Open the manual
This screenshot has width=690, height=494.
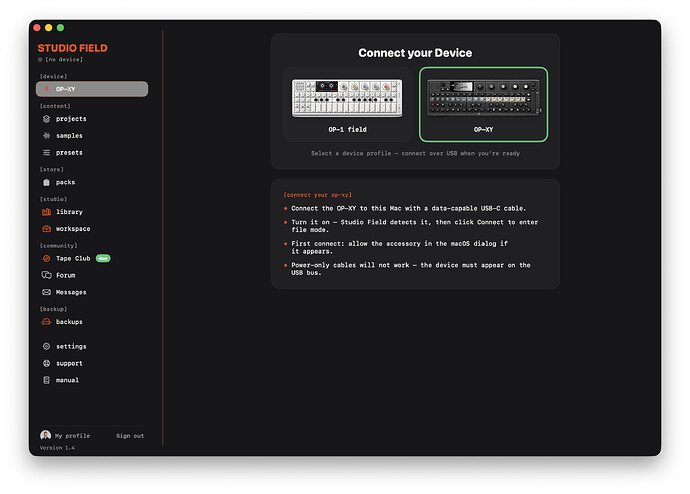point(92,380)
